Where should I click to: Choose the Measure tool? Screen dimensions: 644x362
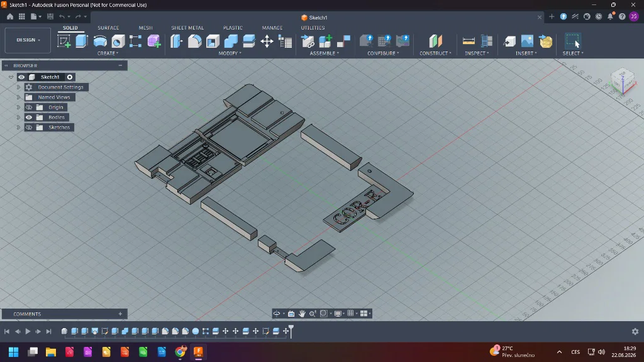click(469, 41)
